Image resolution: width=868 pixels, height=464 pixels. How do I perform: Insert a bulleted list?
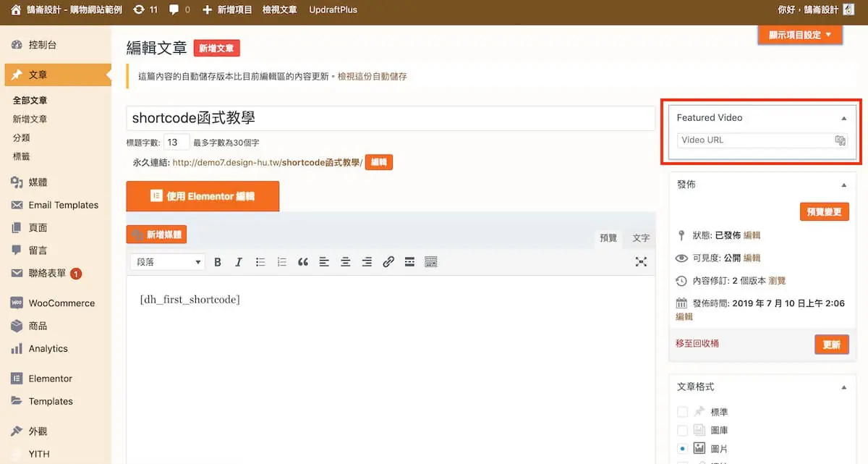[x=260, y=262]
